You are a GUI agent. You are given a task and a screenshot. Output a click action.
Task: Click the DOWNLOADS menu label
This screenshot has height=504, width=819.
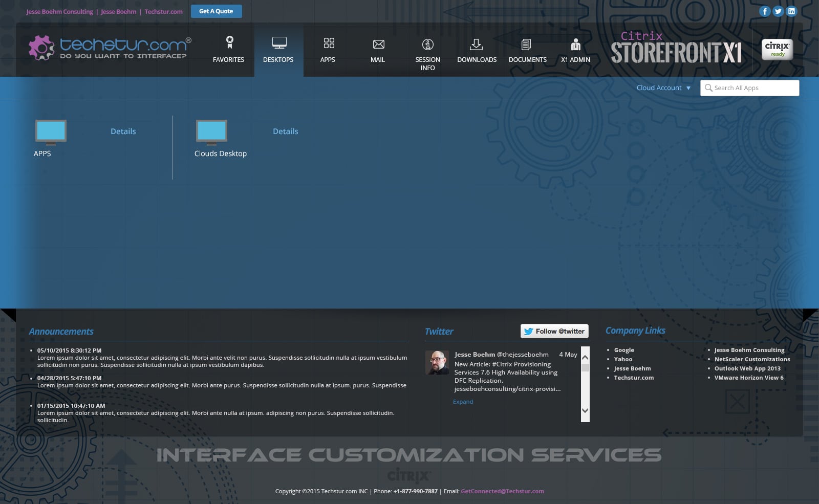click(x=477, y=60)
